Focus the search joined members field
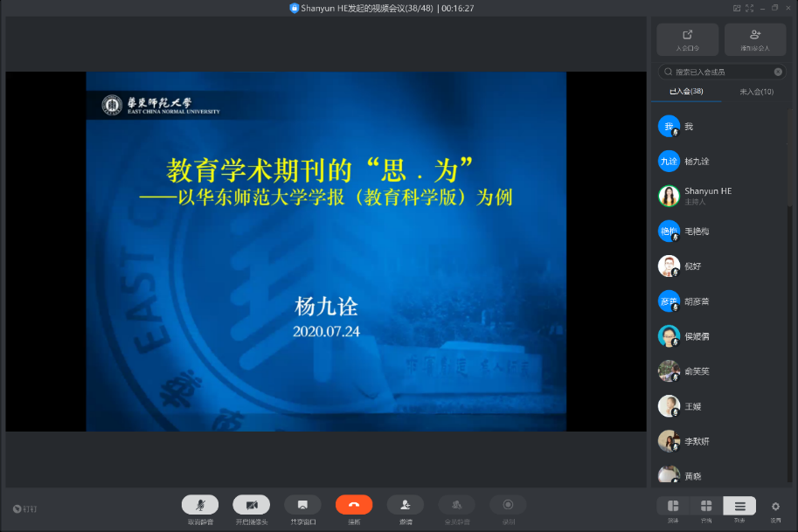 point(722,72)
